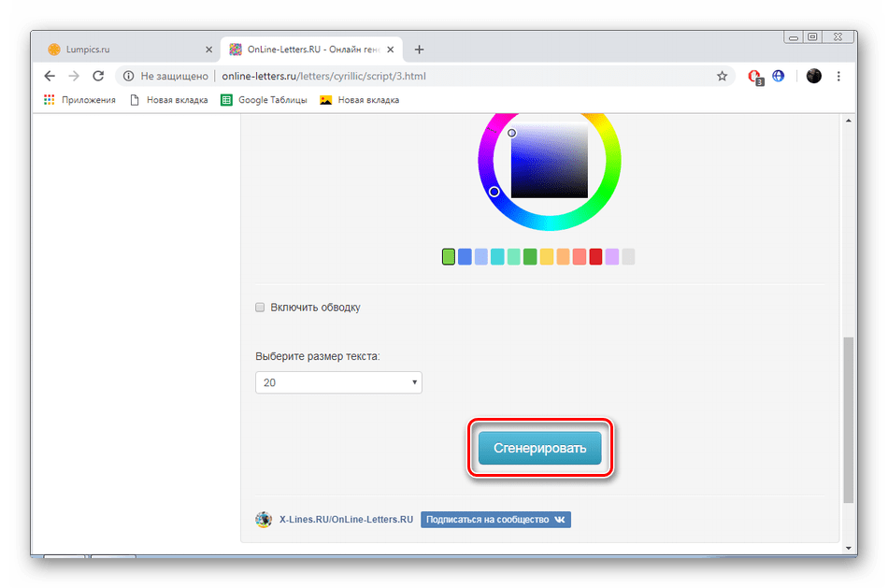Select the cyan color swatch

tap(497, 257)
